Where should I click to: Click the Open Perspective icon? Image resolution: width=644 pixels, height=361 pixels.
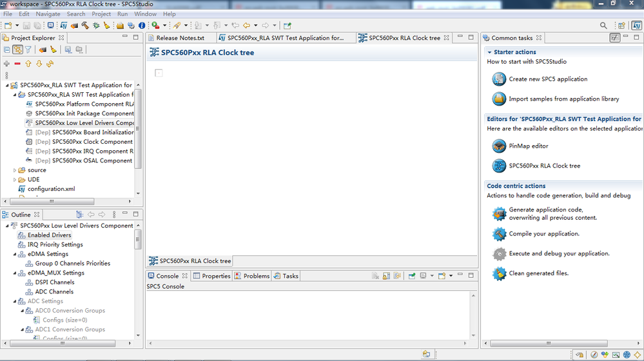coord(622,25)
